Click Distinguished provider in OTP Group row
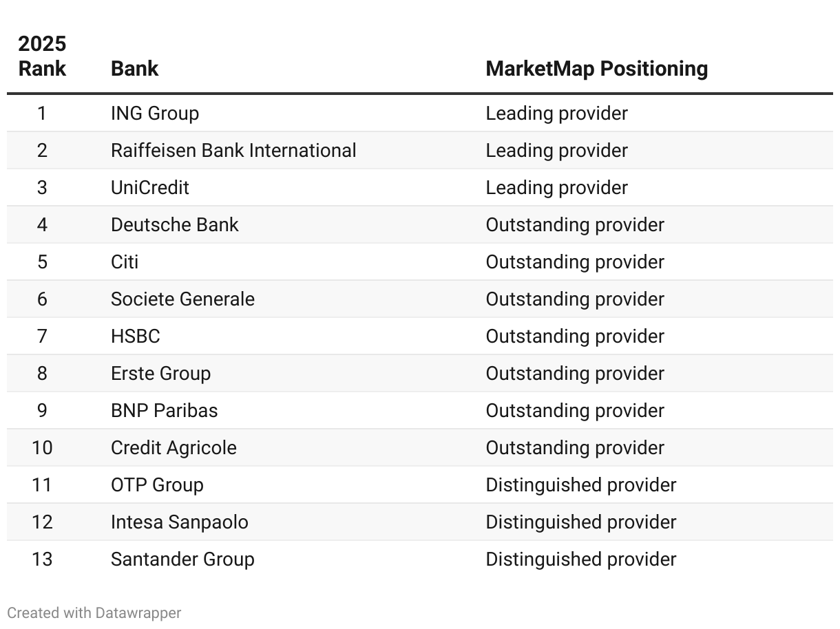The image size is (840, 629). [580, 485]
